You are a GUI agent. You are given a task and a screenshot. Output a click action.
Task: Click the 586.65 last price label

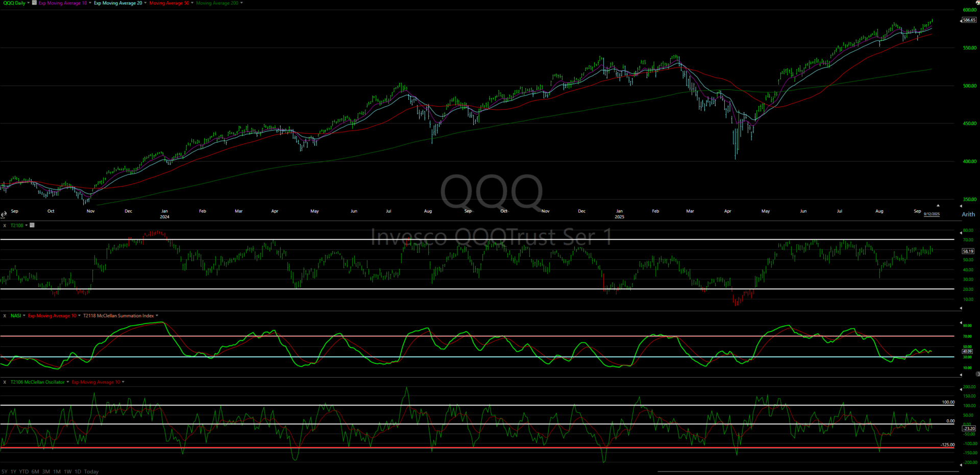(x=969, y=20)
